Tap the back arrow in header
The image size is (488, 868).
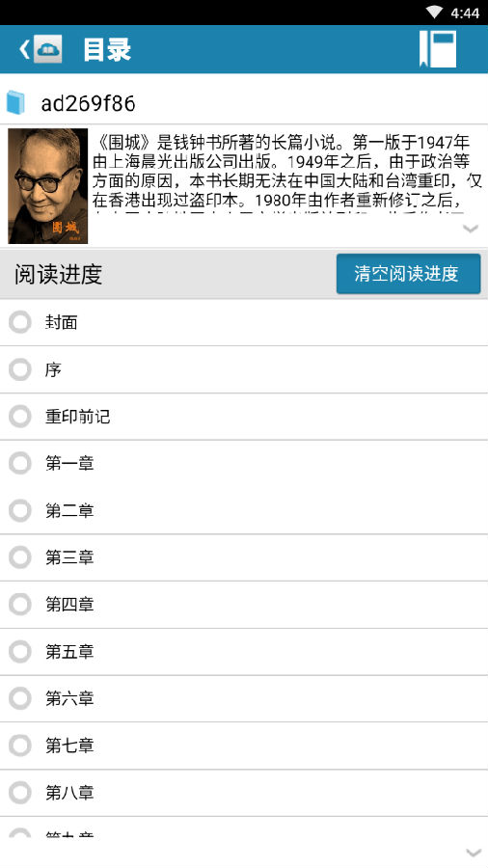click(24, 49)
